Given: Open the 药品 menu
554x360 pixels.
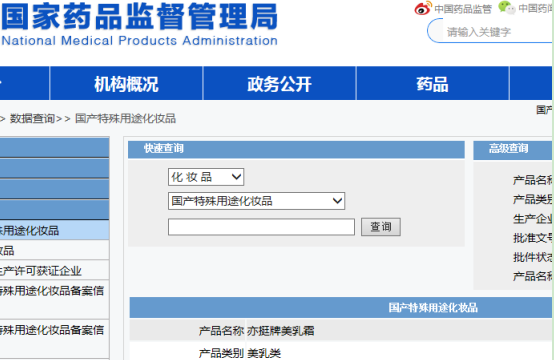Looking at the screenshot, I should point(432,84).
